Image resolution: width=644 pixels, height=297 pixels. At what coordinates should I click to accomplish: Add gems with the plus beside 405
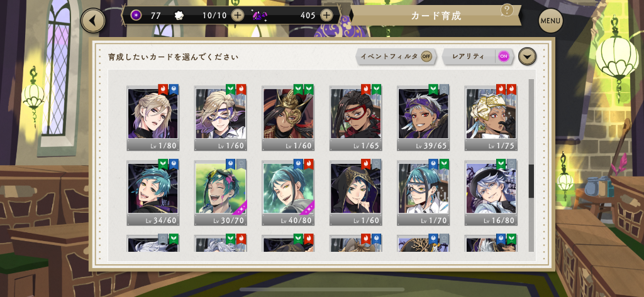pos(326,16)
